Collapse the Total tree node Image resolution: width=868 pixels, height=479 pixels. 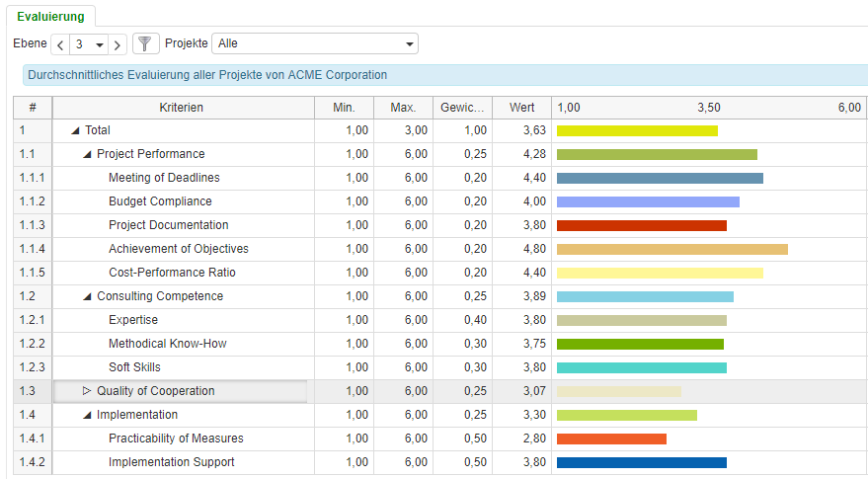(75, 130)
